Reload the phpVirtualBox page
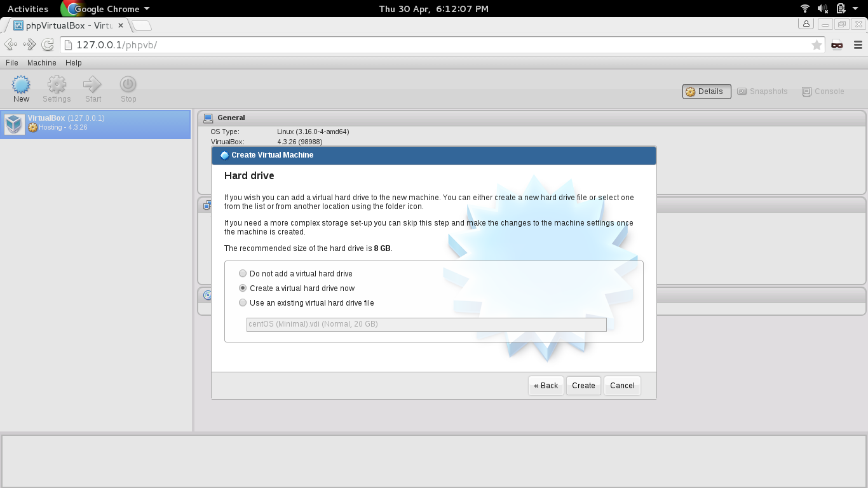 click(x=48, y=44)
